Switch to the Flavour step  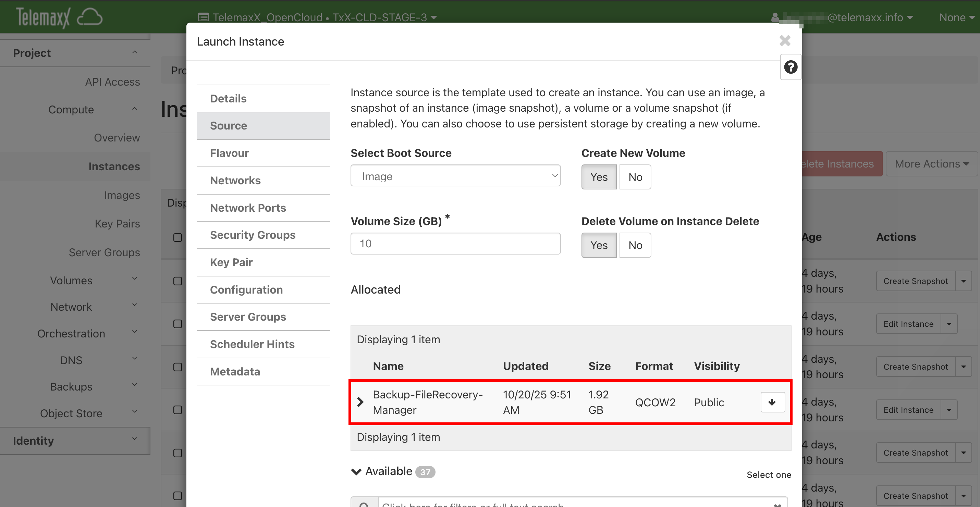(x=229, y=153)
